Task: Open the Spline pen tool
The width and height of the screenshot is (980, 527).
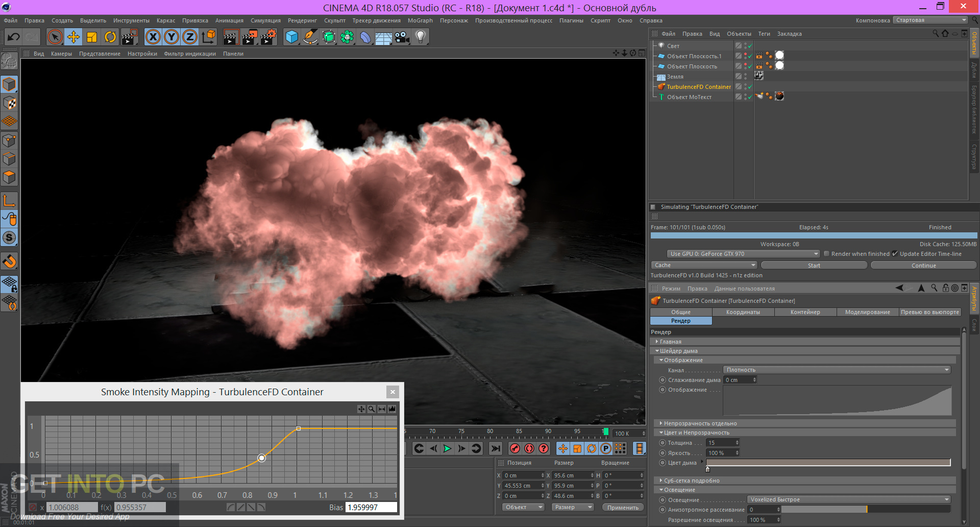Action: [x=310, y=37]
